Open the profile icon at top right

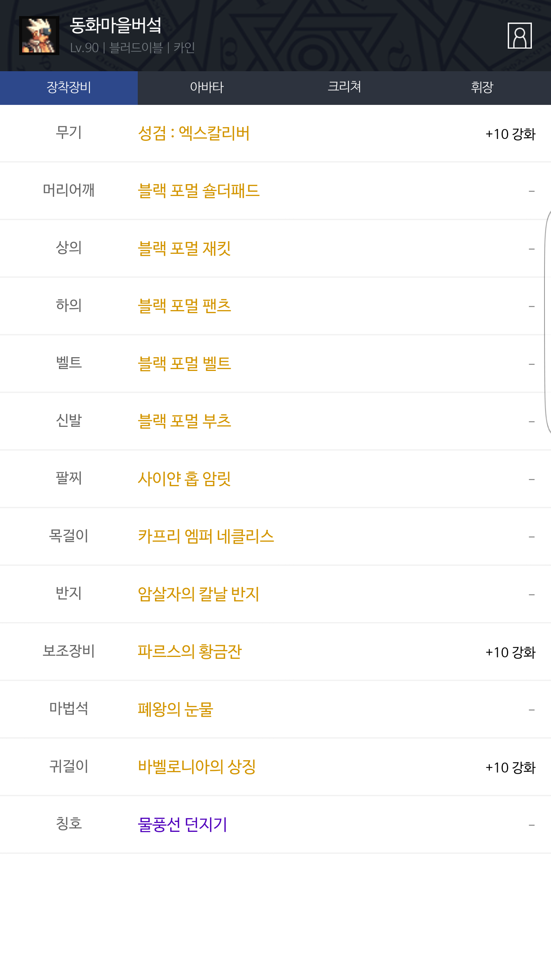519,36
